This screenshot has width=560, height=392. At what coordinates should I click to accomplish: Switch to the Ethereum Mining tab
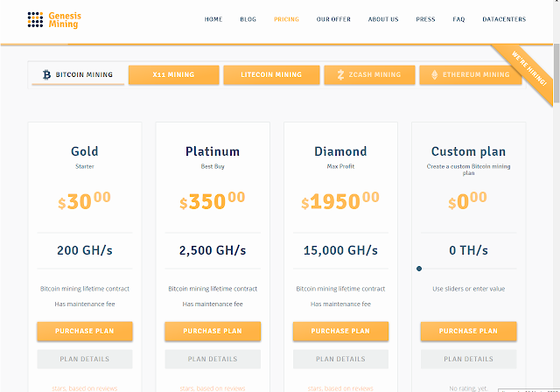click(471, 74)
